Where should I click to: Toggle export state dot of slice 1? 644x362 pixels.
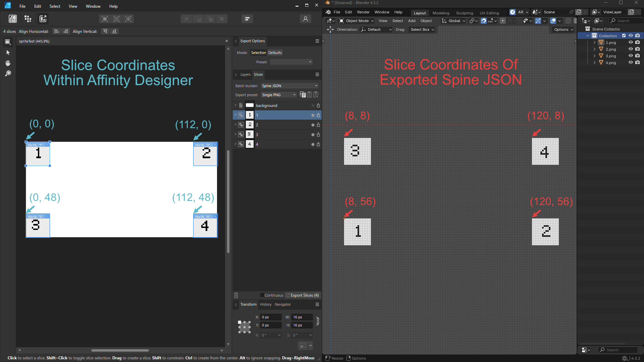tap(313, 115)
